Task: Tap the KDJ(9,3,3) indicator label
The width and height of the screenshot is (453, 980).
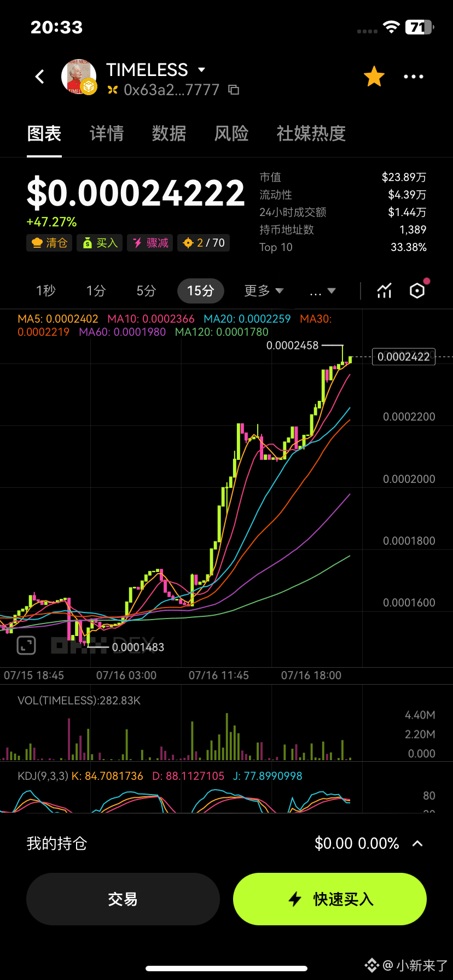Action: [x=43, y=776]
